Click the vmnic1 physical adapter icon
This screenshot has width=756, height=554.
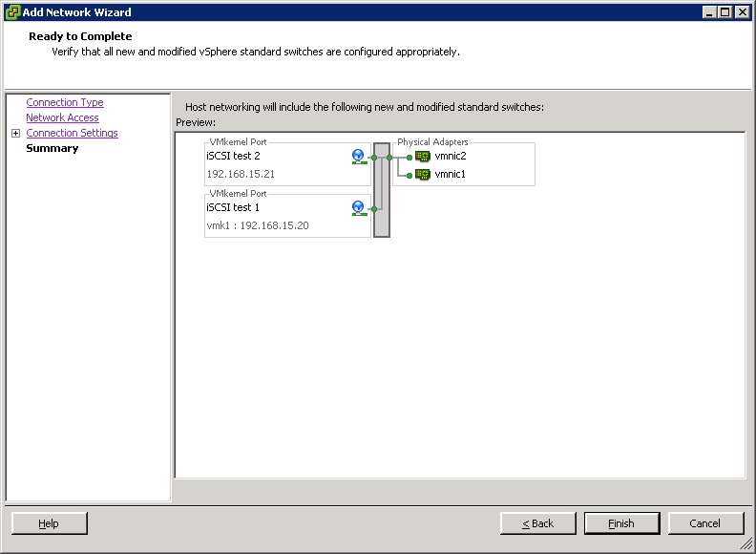(x=423, y=175)
